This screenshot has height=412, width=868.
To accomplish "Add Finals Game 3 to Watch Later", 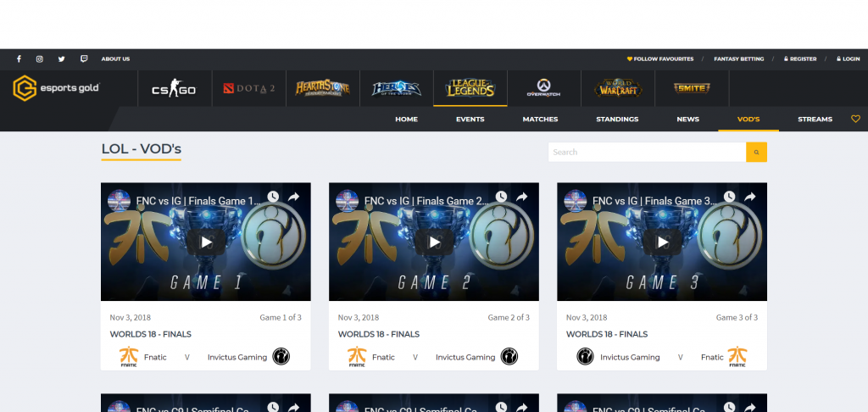I will (x=728, y=197).
